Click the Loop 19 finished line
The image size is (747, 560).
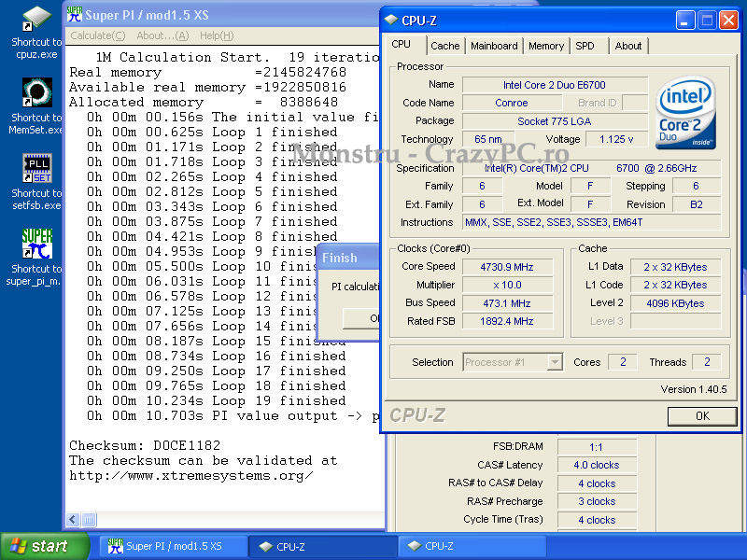217,401
